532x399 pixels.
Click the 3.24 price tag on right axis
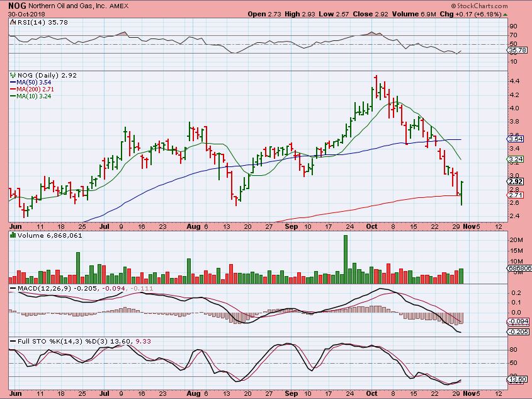pos(516,159)
